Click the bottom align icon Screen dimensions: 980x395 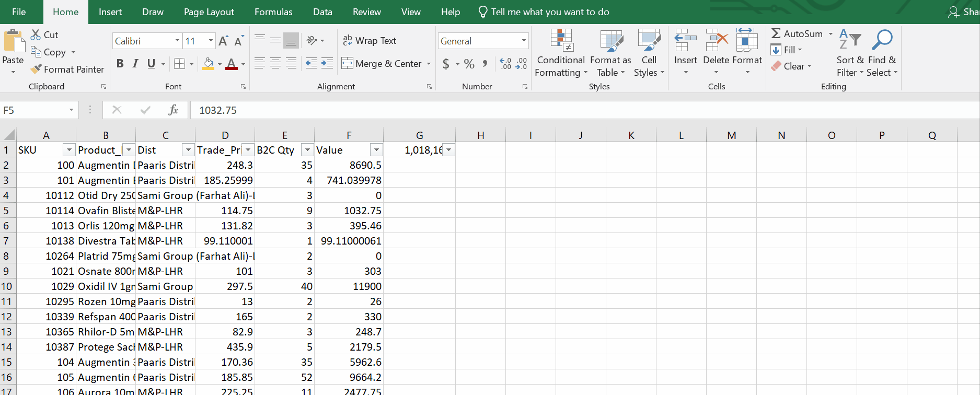coord(291,40)
